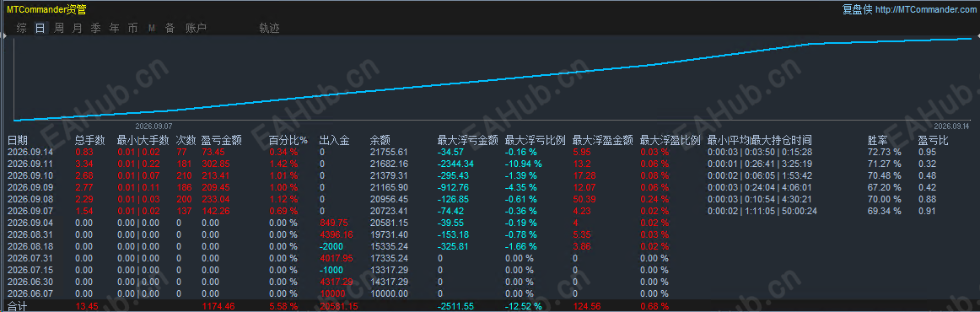This screenshot has width=980, height=312.
Task: Click the 最小|平均|最大持仓时间 column header
Action: 759,140
